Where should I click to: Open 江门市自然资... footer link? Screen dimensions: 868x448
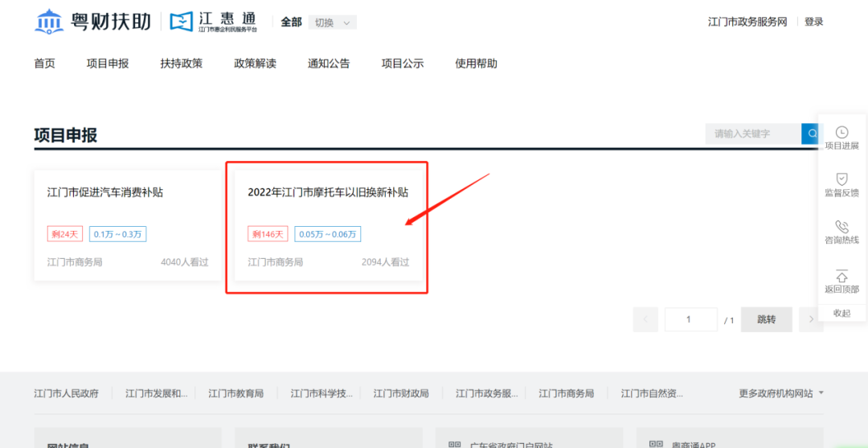(x=652, y=394)
